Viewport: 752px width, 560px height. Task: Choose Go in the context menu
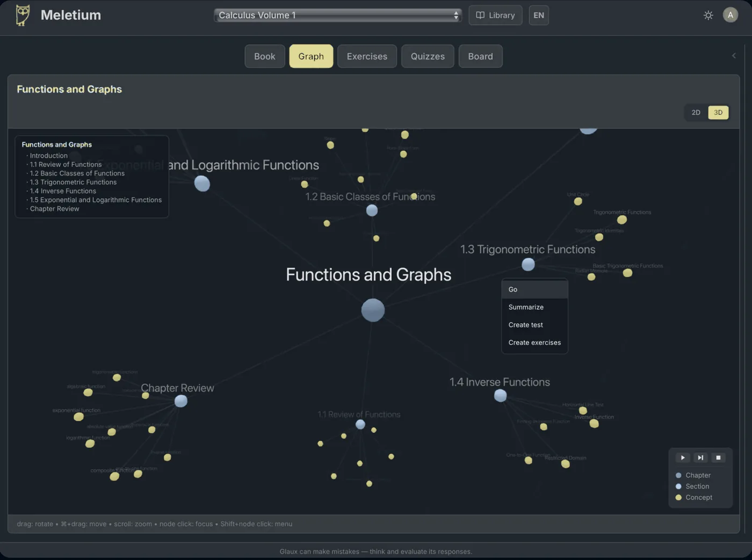pyautogui.click(x=534, y=289)
